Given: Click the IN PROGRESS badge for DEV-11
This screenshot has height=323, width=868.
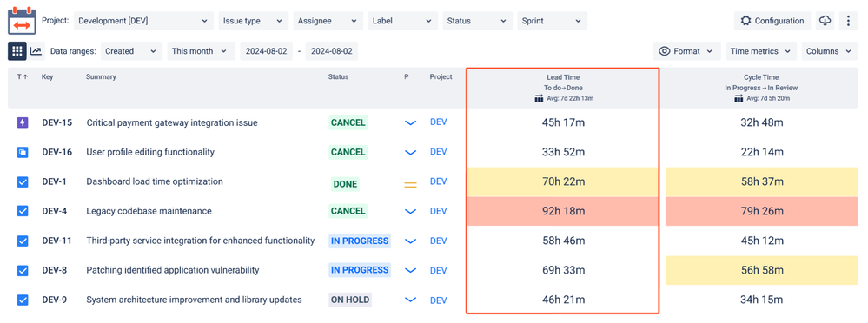Looking at the screenshot, I should pyautogui.click(x=360, y=241).
